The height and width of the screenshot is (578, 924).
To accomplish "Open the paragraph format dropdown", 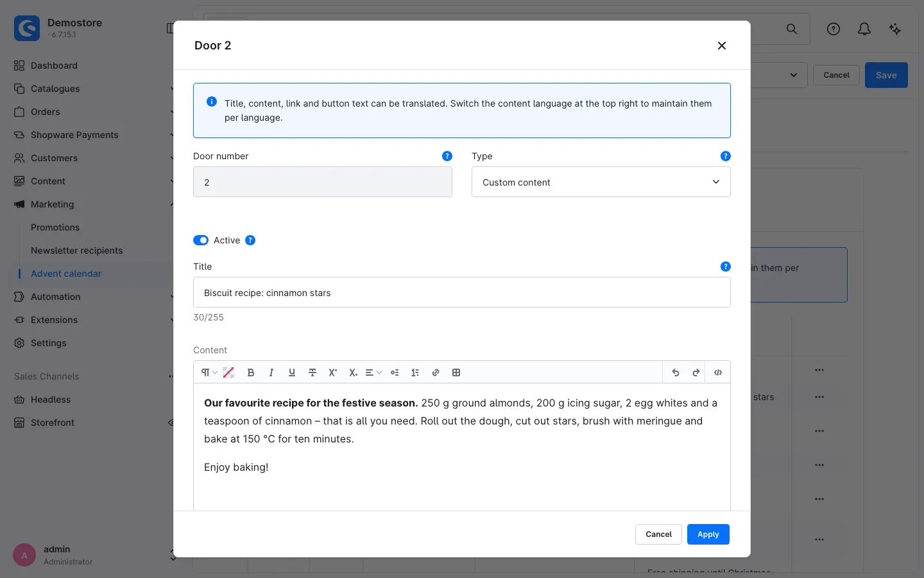I will pos(209,372).
